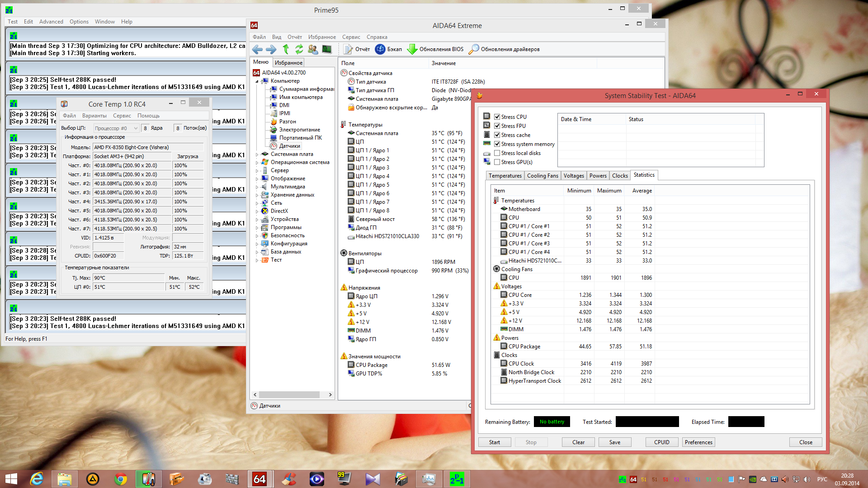
Task: Open the Избранное tab beside Меню
Action: (x=288, y=63)
